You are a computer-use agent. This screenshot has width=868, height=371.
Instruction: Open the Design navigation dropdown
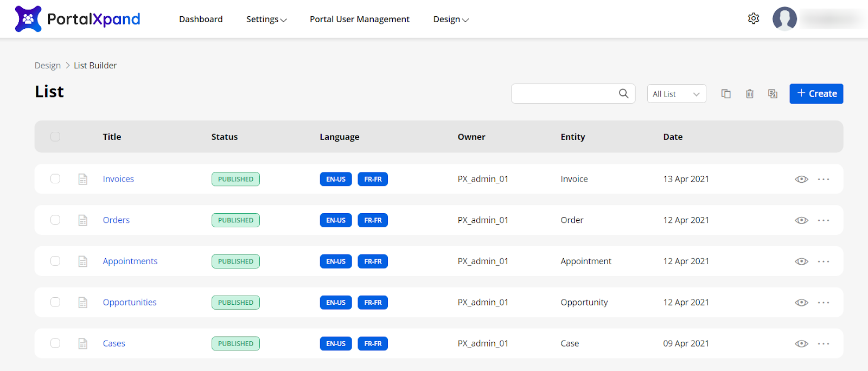coord(450,20)
